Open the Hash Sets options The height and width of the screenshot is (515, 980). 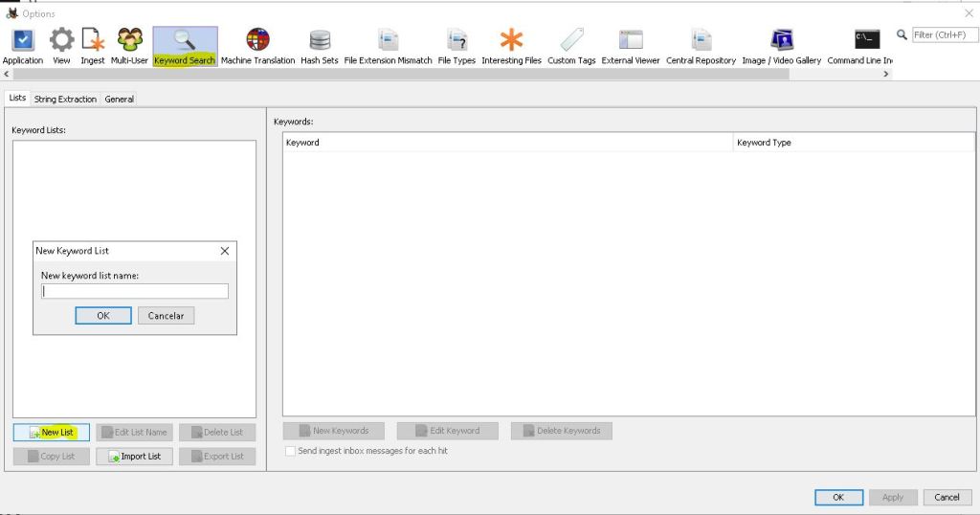(320, 46)
